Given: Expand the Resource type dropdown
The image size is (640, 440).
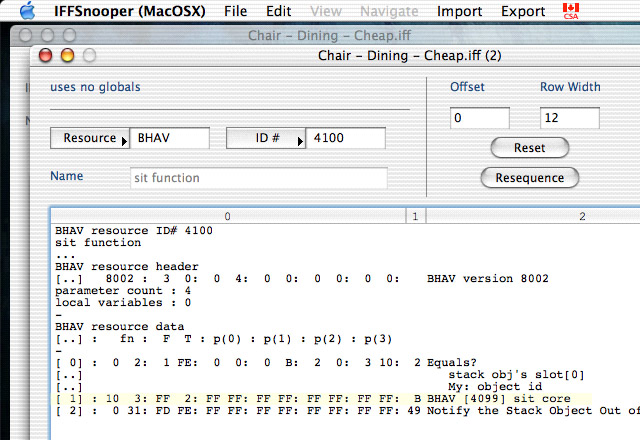Looking at the screenshot, I should 90,139.
